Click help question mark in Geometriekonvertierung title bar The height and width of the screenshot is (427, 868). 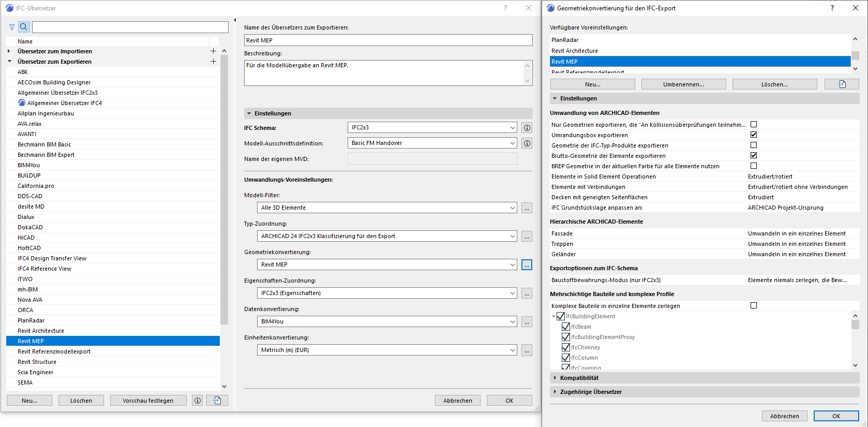832,8
